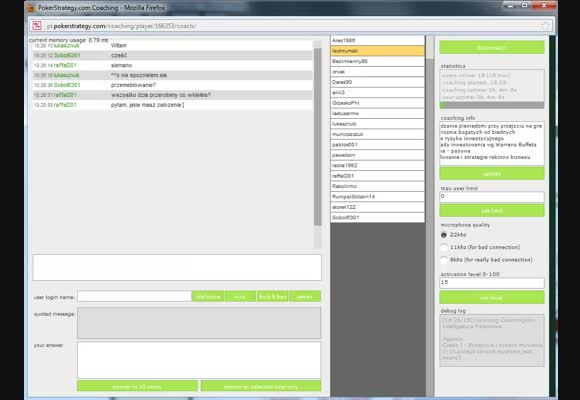This screenshot has height=400, width=580.
Task: Select the 22khz microphone quality option
Action: pos(444,235)
